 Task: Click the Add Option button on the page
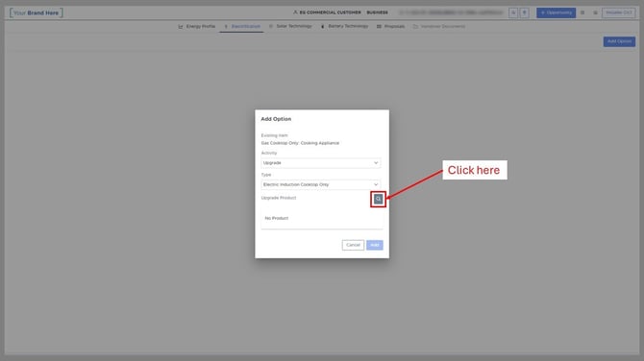[619, 41]
